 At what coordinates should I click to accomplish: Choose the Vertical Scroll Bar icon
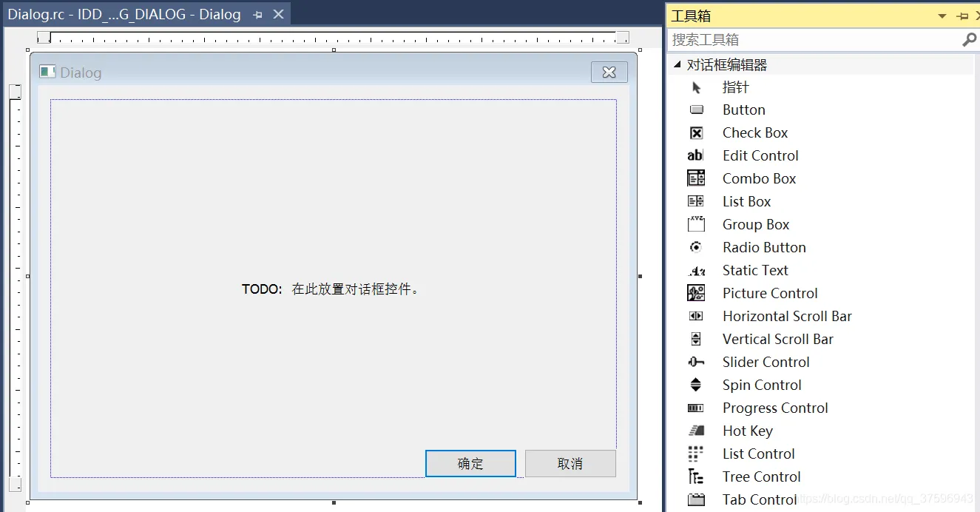(696, 339)
